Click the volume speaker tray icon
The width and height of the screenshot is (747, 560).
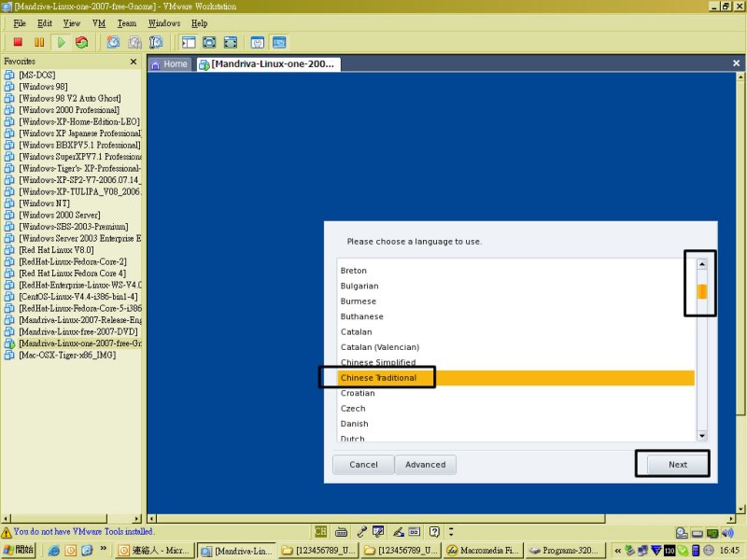[x=727, y=533]
